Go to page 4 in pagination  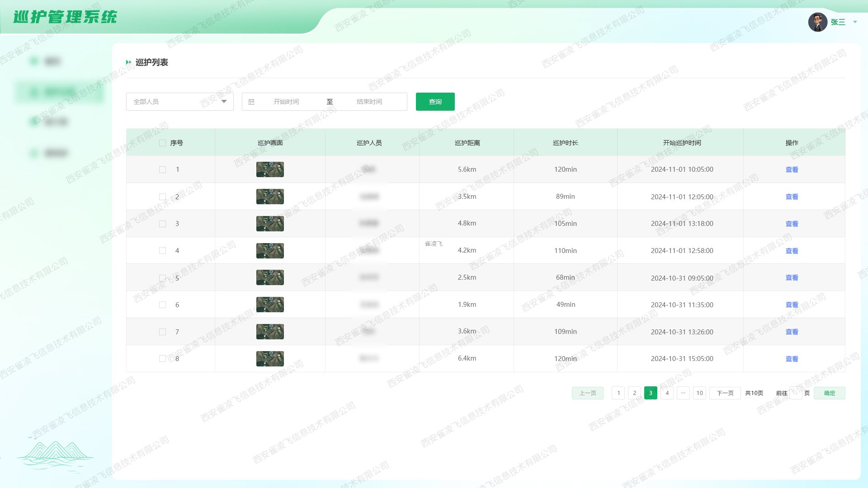[667, 393]
